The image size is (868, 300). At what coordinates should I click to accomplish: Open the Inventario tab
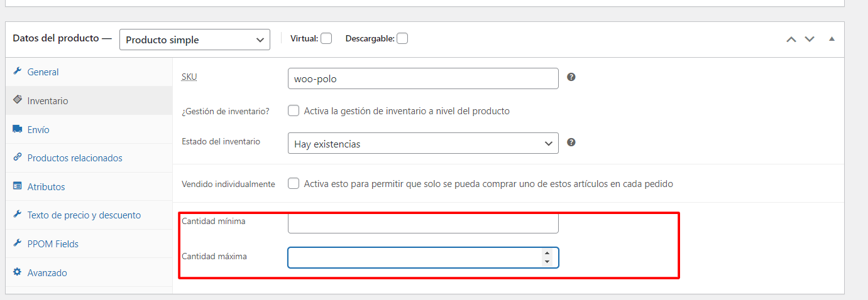[89, 100]
